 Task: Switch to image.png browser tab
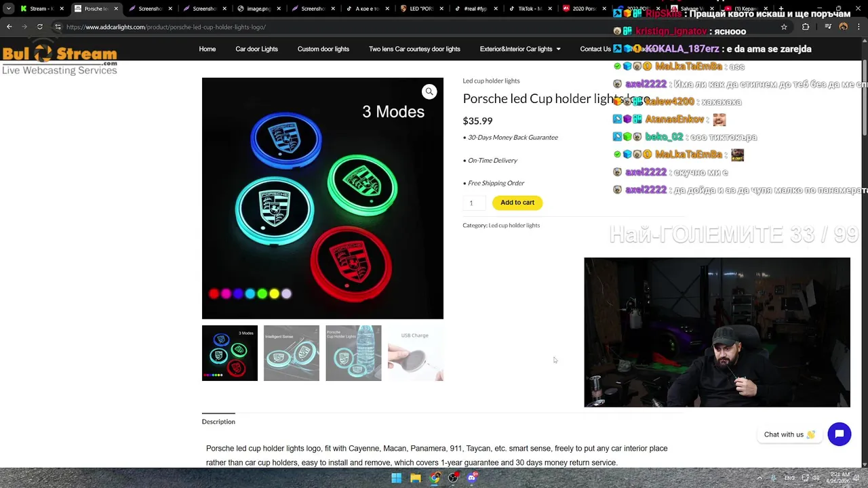pos(258,9)
